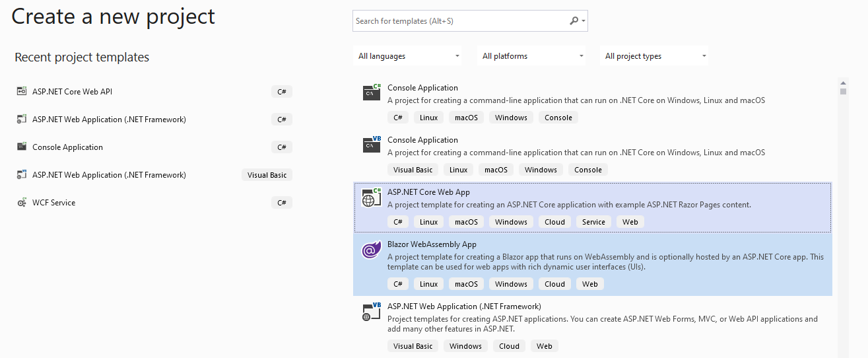Click Web tag under Blazor WebAssembly App
868x358 pixels.
pos(590,284)
